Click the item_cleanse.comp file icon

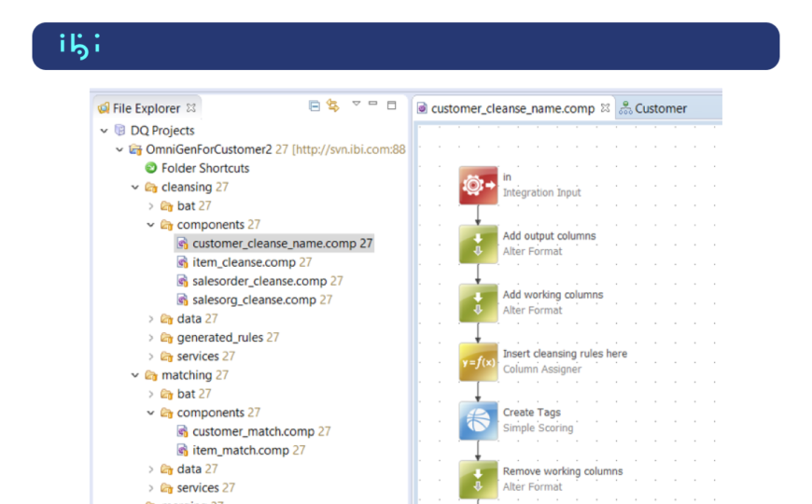(x=182, y=262)
